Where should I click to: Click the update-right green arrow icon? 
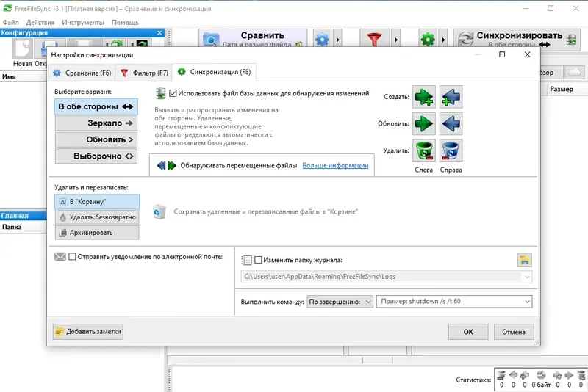tap(424, 124)
